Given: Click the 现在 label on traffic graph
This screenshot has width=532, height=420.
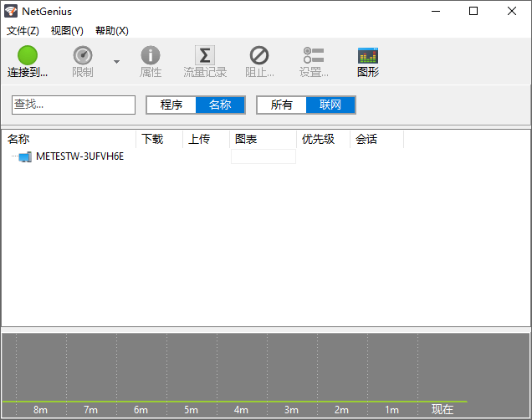Looking at the screenshot, I should tap(442, 409).
